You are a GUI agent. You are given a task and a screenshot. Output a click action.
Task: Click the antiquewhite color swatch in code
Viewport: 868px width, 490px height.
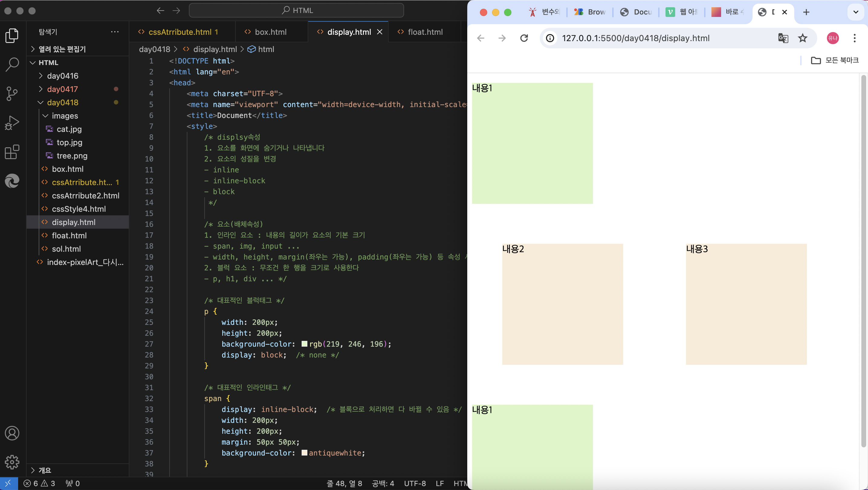(x=304, y=452)
